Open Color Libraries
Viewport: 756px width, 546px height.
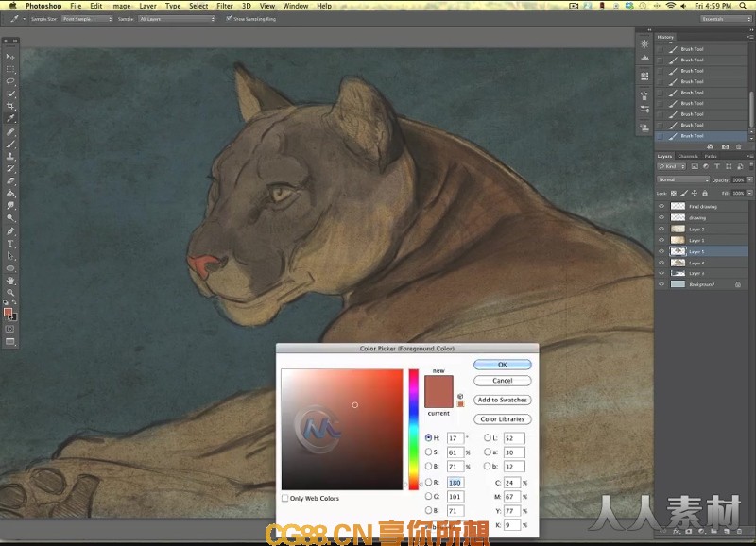pyautogui.click(x=503, y=419)
